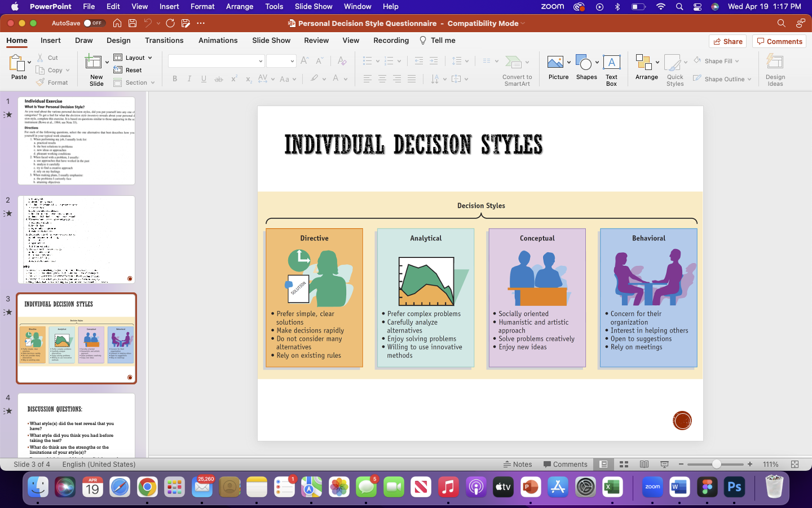Expand the Arrange dropdown arrow
This screenshot has height=508, width=812.
[657, 63]
